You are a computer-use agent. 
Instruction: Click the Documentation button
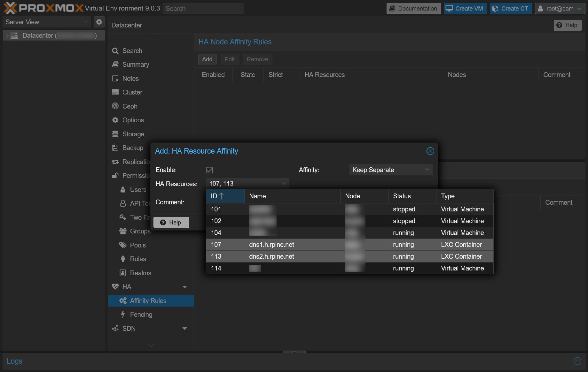pyautogui.click(x=413, y=9)
